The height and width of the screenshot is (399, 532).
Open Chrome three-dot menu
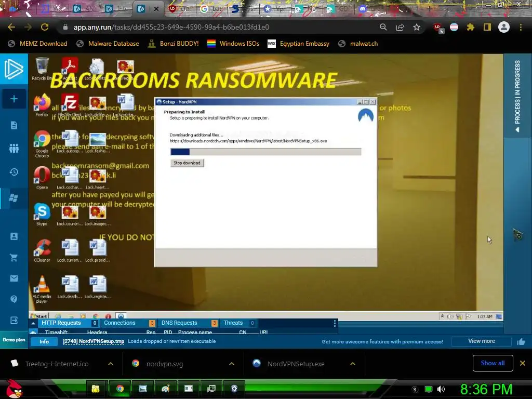pyautogui.click(x=521, y=27)
